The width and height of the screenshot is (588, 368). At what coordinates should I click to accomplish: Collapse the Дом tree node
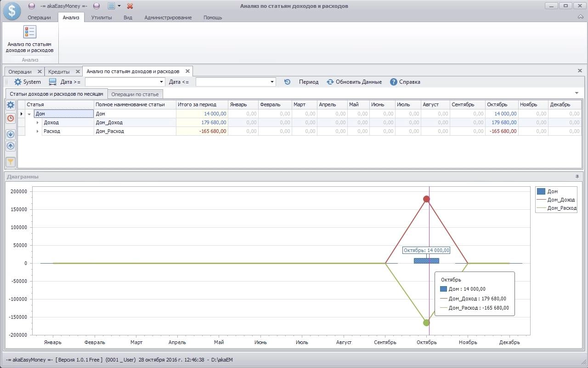(29, 114)
